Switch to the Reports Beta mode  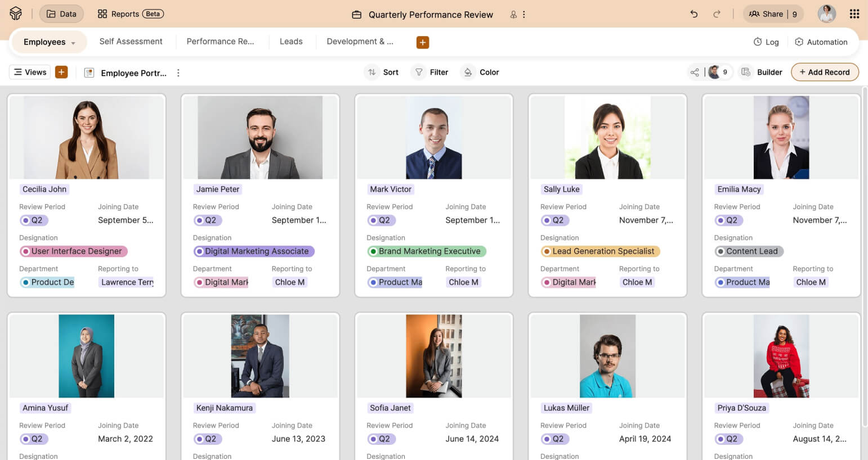[x=131, y=14]
